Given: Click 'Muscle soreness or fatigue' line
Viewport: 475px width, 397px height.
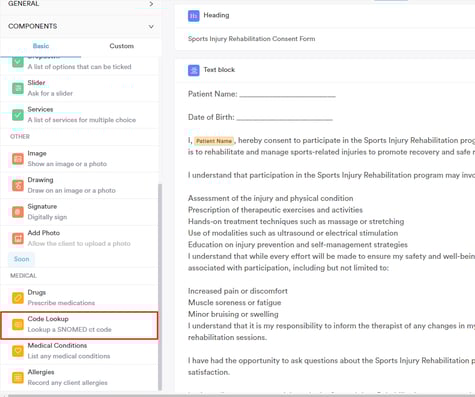Looking at the screenshot, I should tap(235, 303).
